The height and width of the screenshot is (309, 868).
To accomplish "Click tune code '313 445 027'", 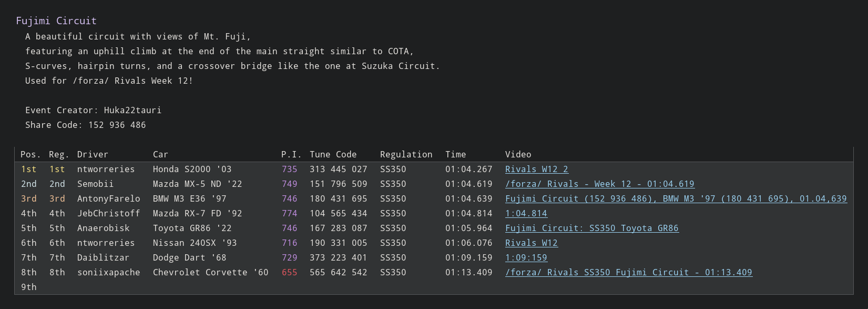I will (x=339, y=169).
